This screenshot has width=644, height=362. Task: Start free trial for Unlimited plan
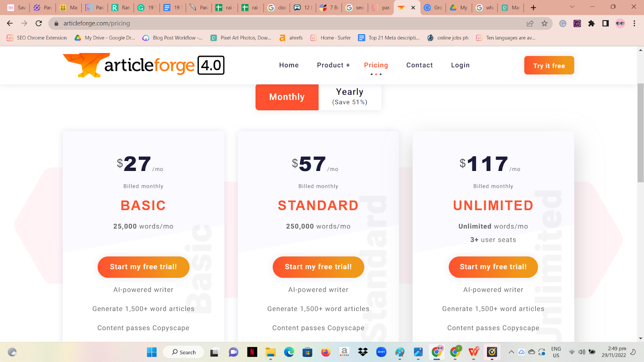point(493,267)
